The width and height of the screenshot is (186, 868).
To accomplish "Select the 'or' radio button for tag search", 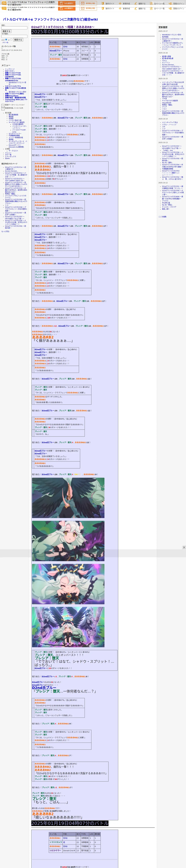I will click(x=11, y=40).
